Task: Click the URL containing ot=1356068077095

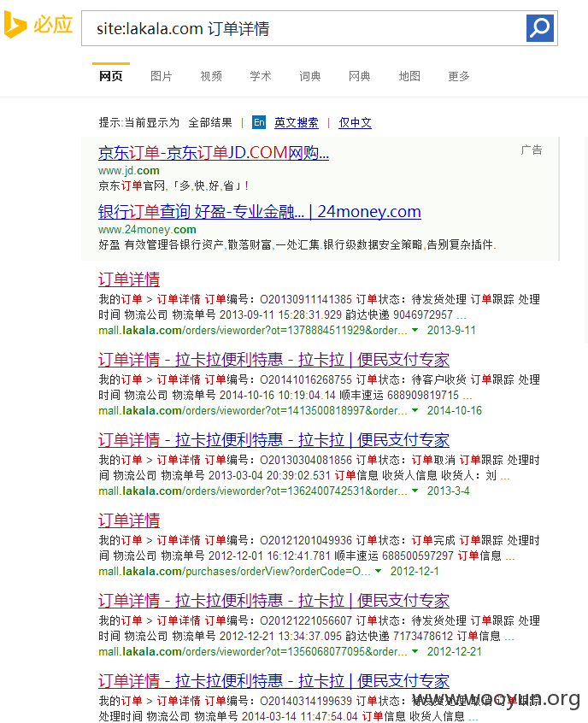Action: pos(253,651)
